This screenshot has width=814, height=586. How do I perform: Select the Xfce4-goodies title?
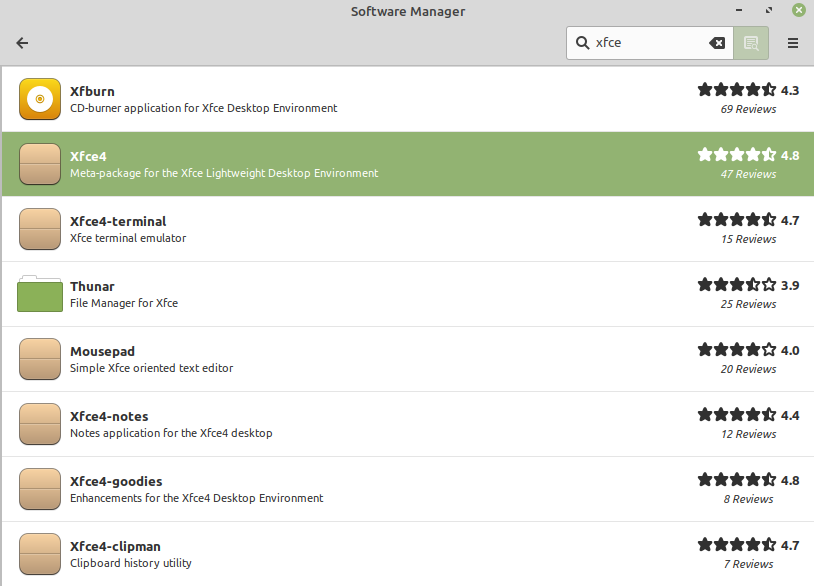click(x=116, y=482)
